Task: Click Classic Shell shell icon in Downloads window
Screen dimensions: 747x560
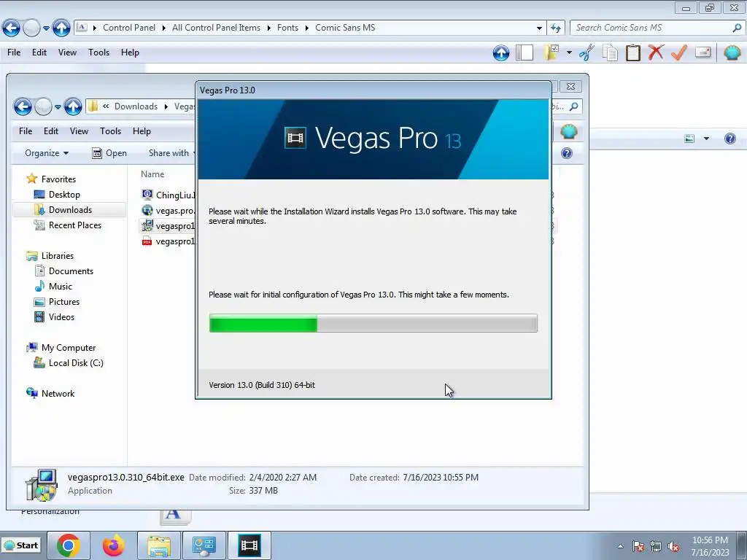Action: coord(569,131)
